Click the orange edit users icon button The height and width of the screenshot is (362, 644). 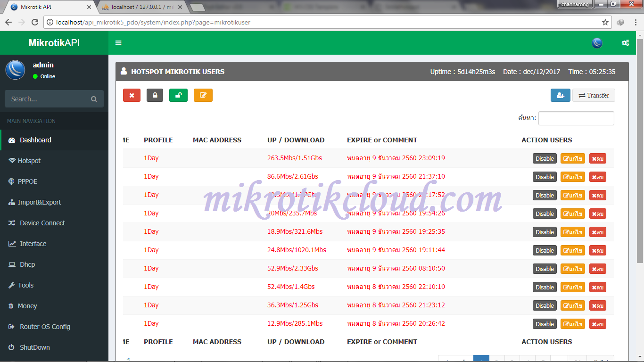(203, 95)
